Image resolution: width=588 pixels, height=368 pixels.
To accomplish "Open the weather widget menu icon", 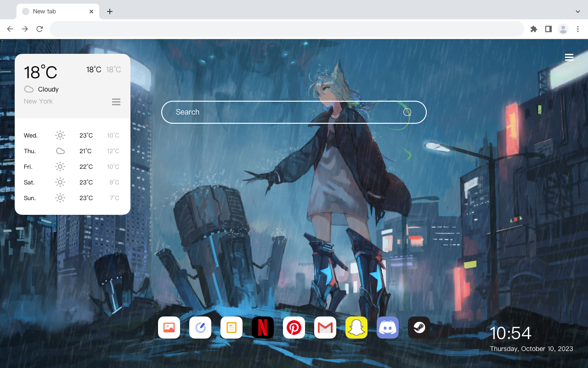I will coord(116,102).
